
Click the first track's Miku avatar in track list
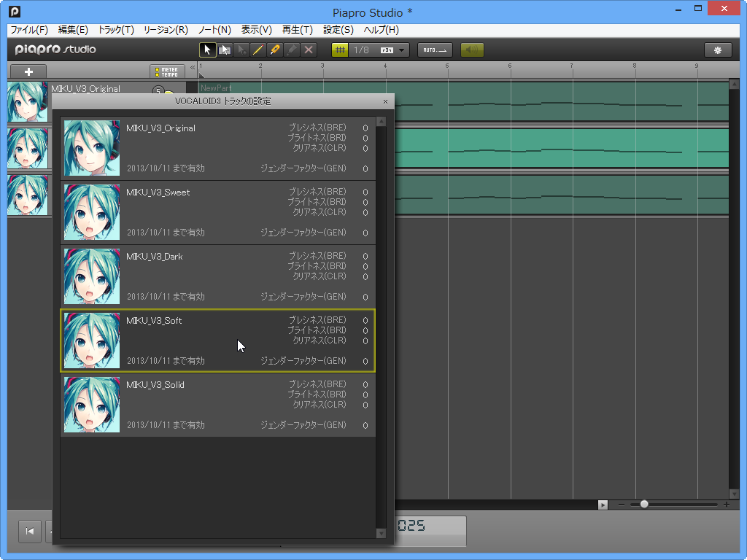27,102
